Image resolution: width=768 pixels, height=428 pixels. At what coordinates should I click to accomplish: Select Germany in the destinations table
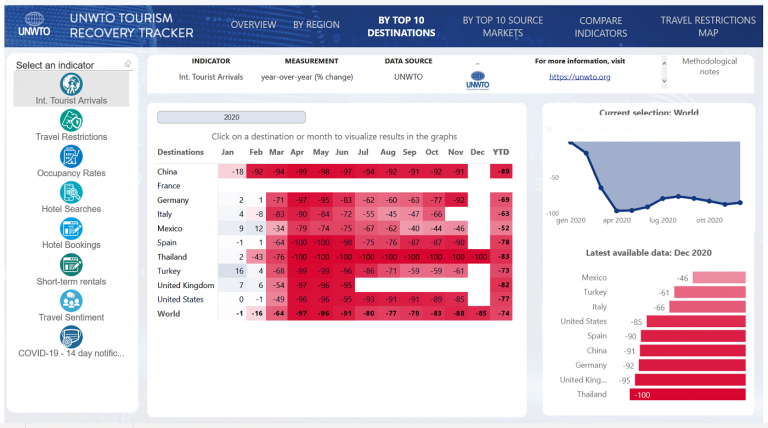172,200
